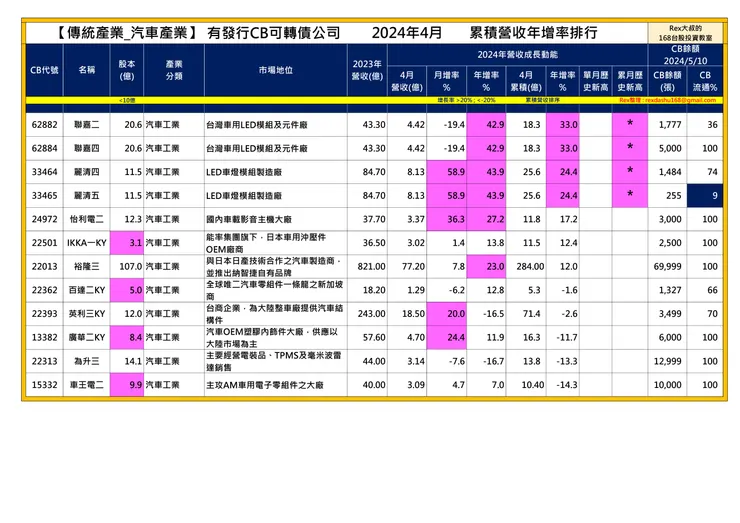Click the asterisk in the 62882 row
Image resolution: width=740 pixels, height=523 pixels.
tap(630, 124)
